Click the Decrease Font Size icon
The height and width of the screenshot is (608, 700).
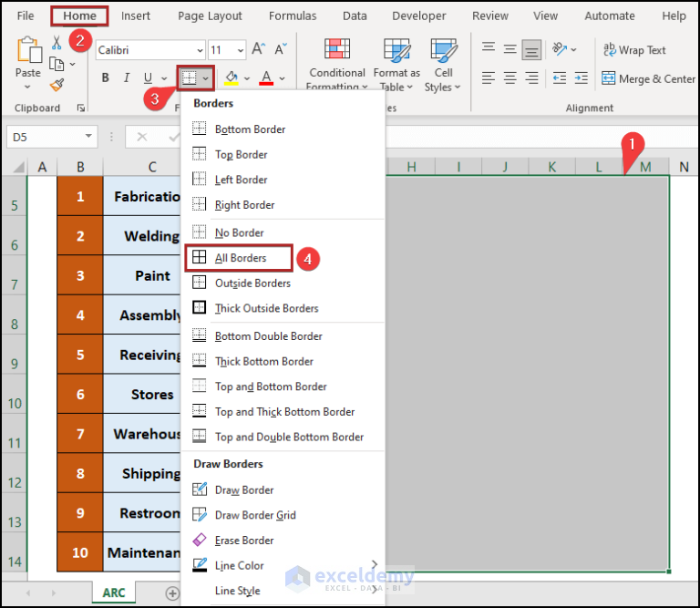click(x=281, y=48)
